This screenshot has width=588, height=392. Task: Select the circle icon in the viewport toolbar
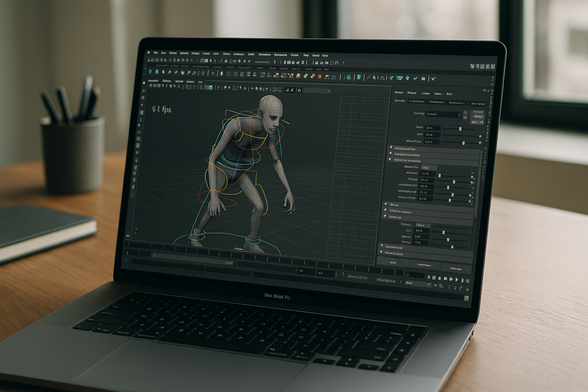click(x=299, y=90)
